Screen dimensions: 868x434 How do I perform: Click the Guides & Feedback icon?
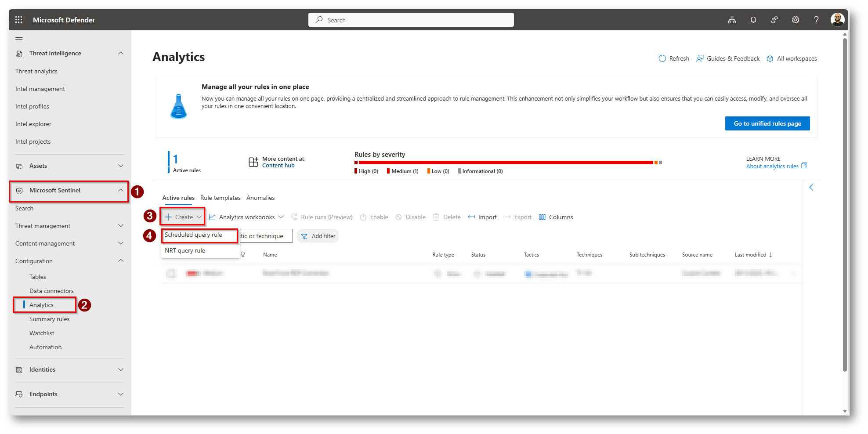pos(700,58)
